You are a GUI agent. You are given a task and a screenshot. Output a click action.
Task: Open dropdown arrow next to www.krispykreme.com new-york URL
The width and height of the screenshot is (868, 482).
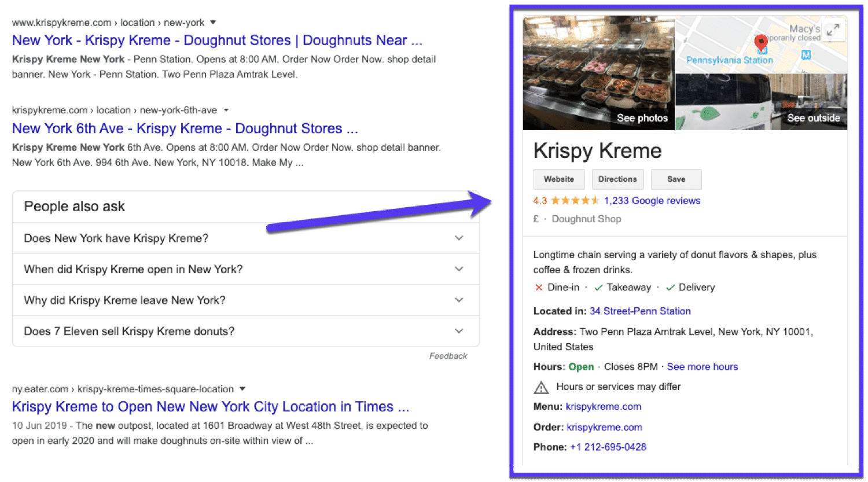click(213, 23)
